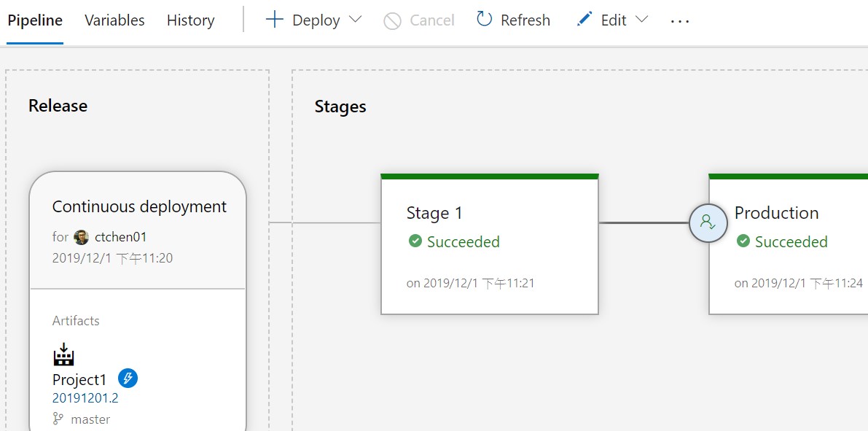The height and width of the screenshot is (431, 868).
Task: Click the pre-deployment approval icon before Production
Action: coord(708,223)
